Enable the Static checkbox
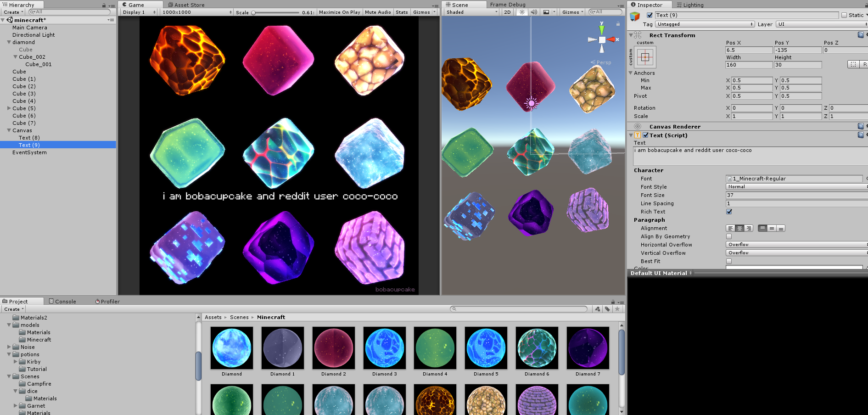Viewport: 868px width, 415px height. tap(844, 15)
